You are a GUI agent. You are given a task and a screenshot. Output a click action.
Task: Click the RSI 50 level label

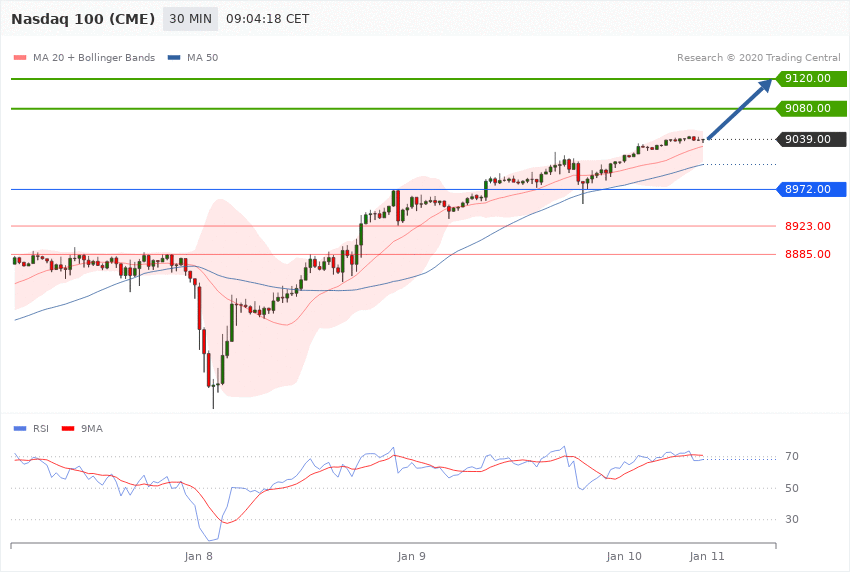point(792,488)
